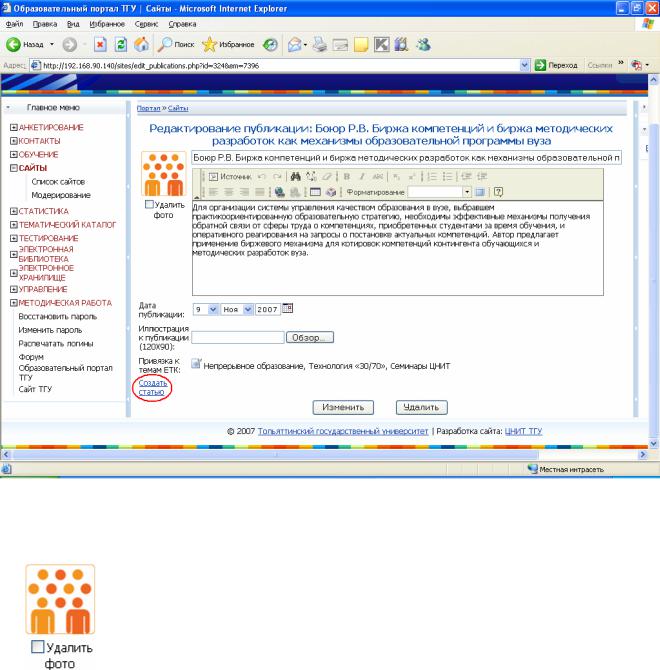The image size is (660, 670).
Task: Check the enlarged Удалить фото checkbox below
Action: pyautogui.click(x=38, y=646)
